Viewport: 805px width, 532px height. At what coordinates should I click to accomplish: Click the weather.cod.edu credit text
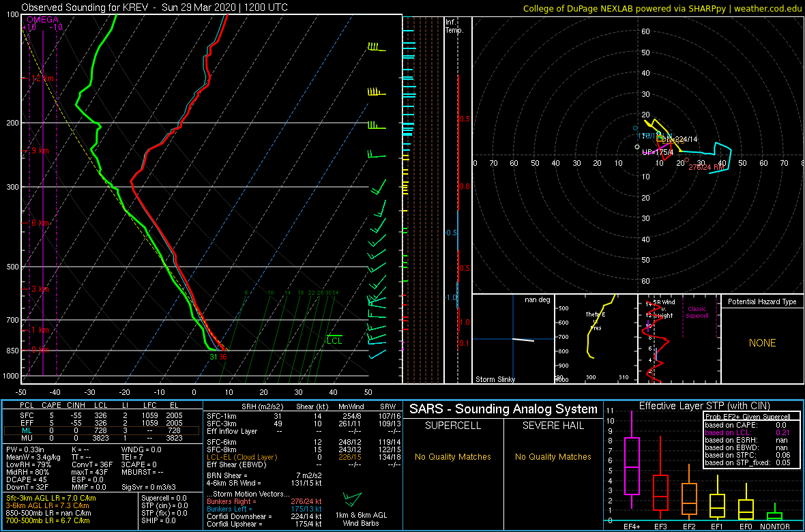pos(769,8)
